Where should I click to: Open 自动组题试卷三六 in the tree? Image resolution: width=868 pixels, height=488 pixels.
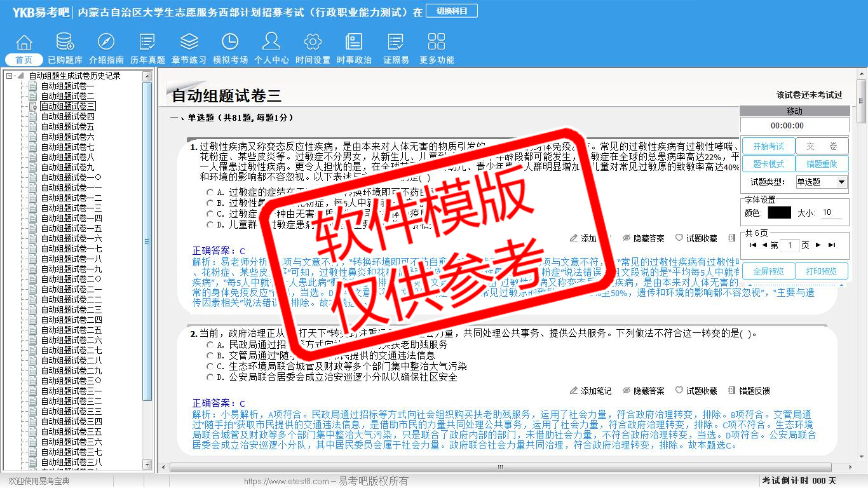coord(71,442)
